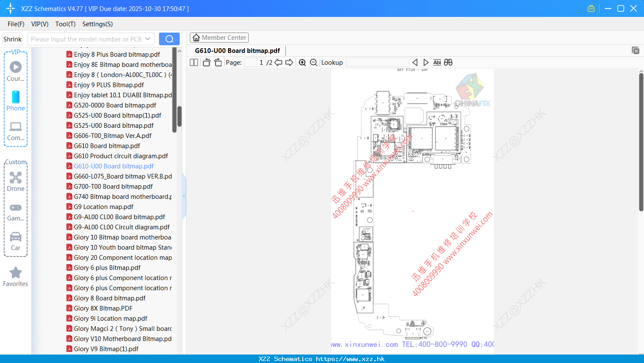Open the model number dropdown arrow

coord(148,39)
